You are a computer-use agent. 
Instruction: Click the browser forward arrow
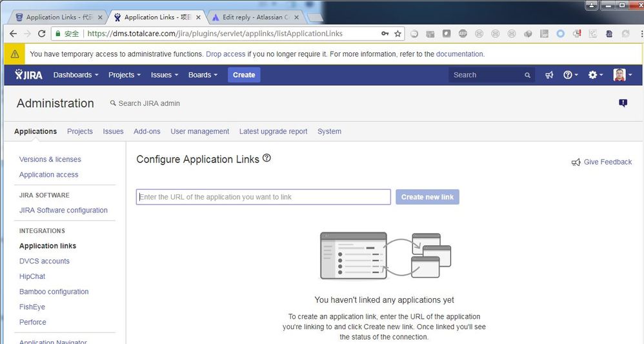coord(27,34)
